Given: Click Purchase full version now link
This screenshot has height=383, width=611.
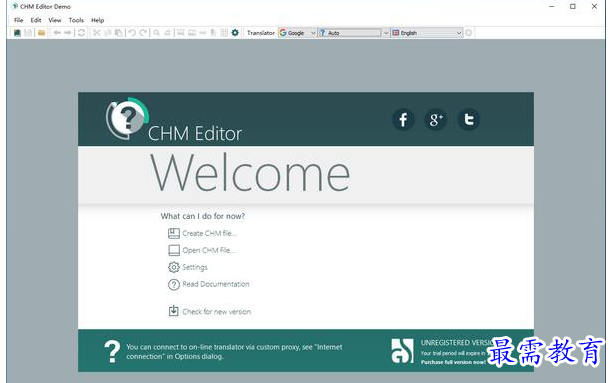Looking at the screenshot, I should [x=453, y=362].
